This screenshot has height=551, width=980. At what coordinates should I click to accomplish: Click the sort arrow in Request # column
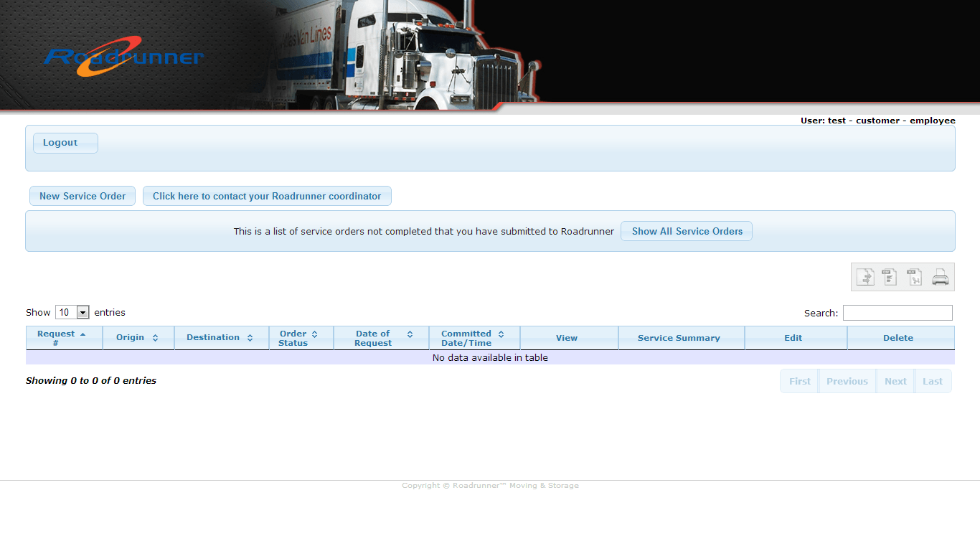click(x=83, y=334)
